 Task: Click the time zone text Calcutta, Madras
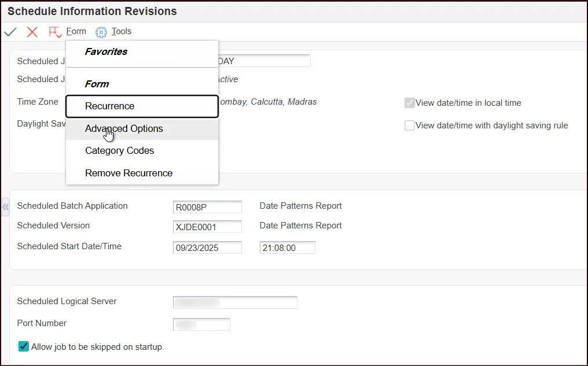click(x=284, y=102)
